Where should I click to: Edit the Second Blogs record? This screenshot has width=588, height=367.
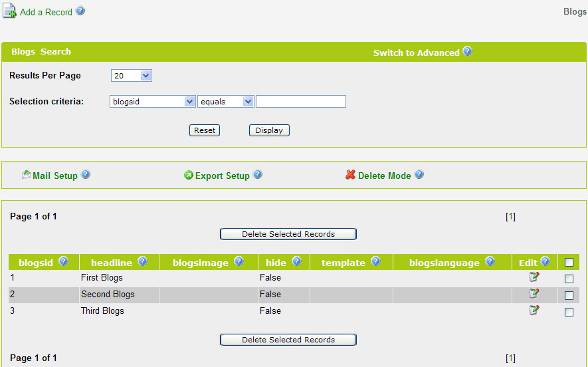tap(534, 293)
